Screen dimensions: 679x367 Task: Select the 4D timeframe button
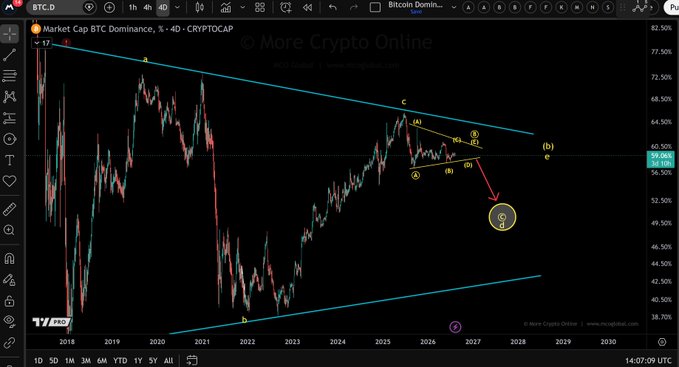click(163, 7)
